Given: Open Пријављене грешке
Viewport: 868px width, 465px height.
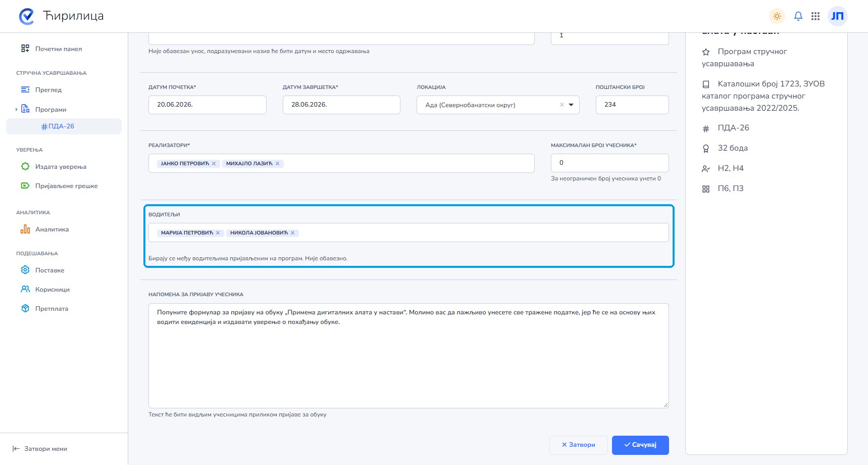Looking at the screenshot, I should [66, 186].
